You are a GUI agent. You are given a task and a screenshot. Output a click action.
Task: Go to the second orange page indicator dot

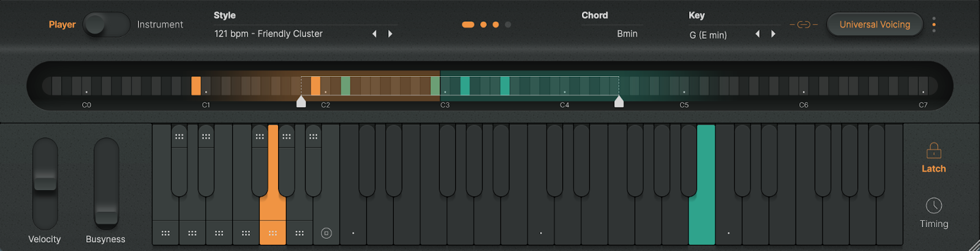(483, 25)
